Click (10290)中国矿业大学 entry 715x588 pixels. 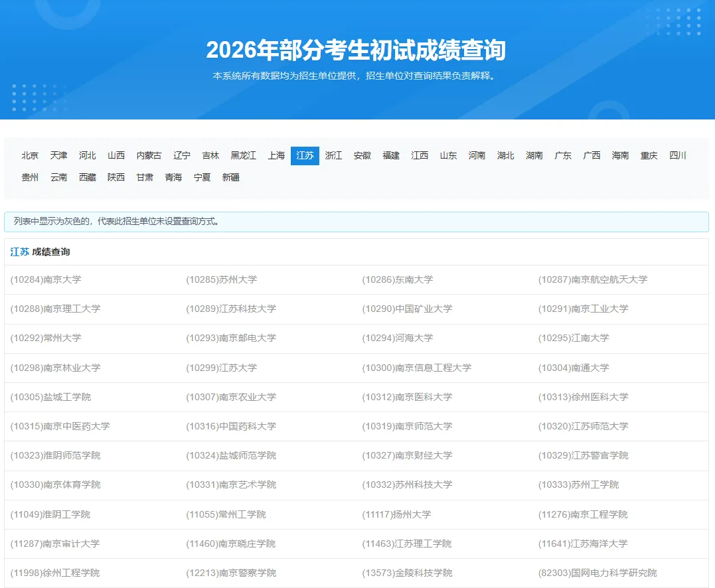pos(407,309)
